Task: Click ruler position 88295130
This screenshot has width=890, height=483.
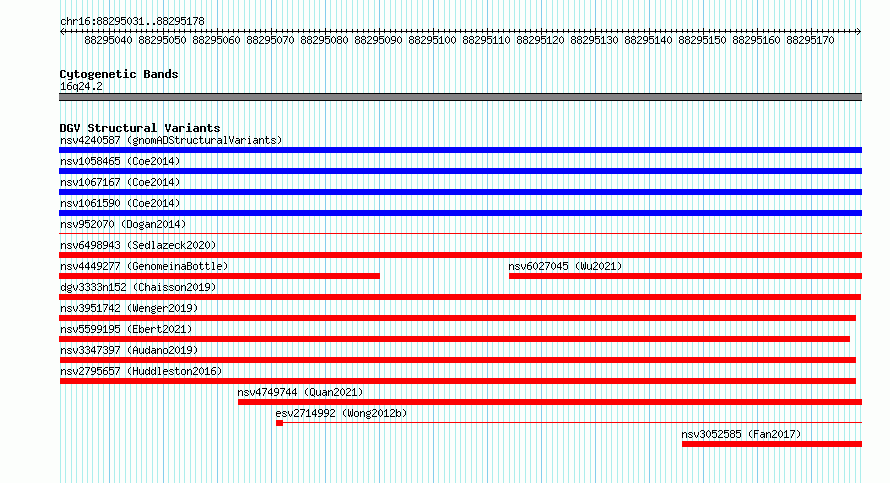Action: coord(594,40)
